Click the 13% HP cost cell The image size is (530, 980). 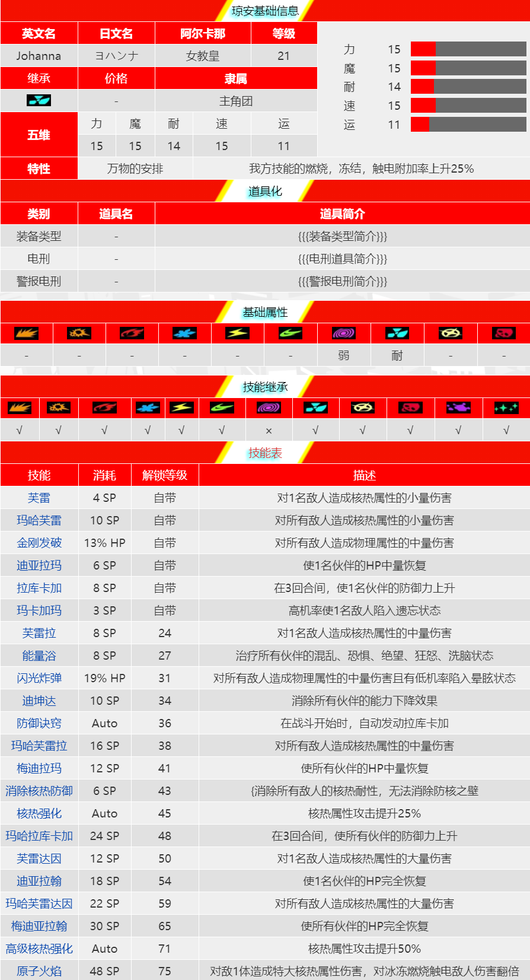(104, 543)
